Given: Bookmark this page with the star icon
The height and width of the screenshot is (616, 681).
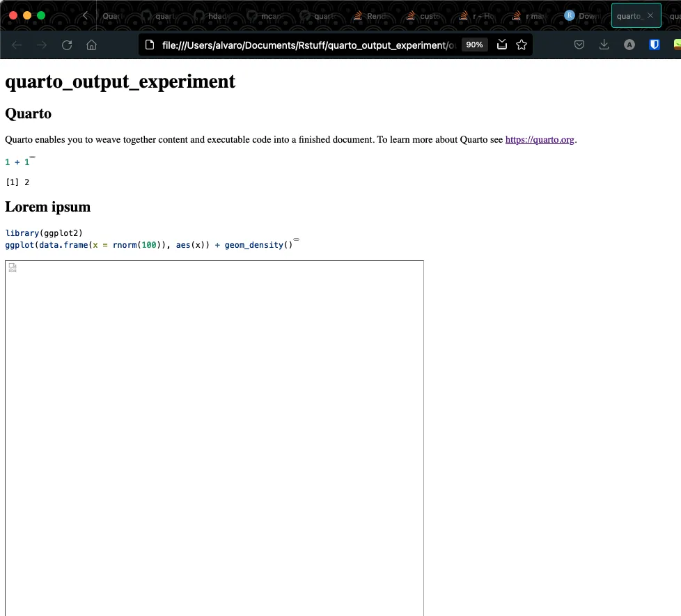Looking at the screenshot, I should coord(522,45).
